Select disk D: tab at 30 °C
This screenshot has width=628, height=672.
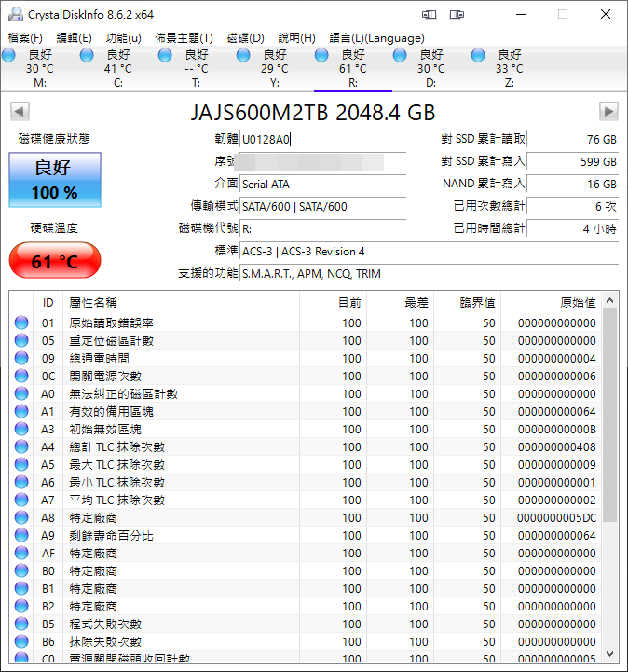pyautogui.click(x=431, y=69)
